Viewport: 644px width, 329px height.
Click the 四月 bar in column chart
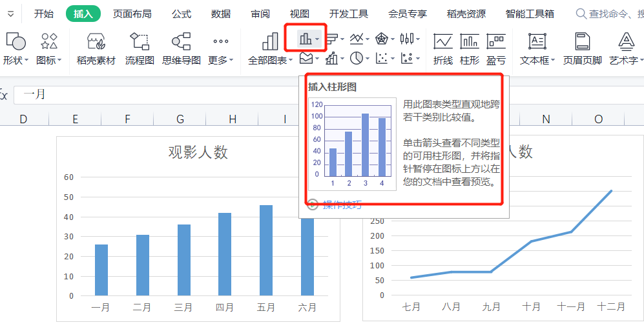tap(225, 254)
